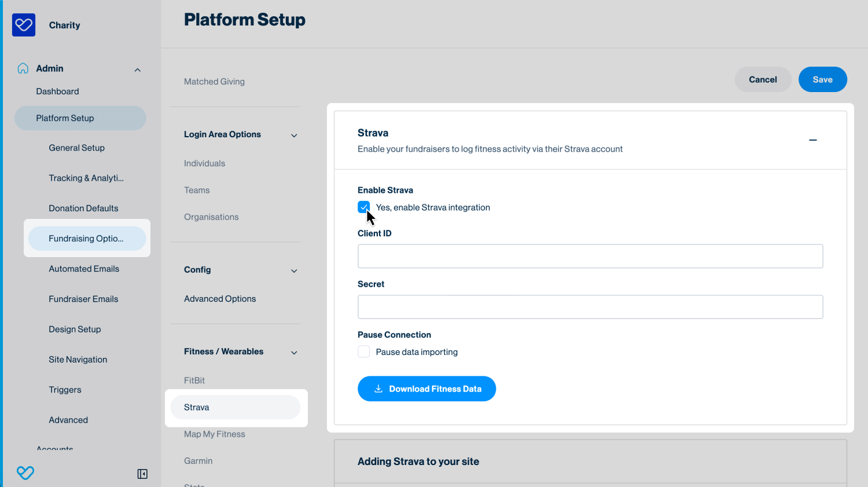Click the Charity organisation name
The width and height of the screenshot is (868, 487).
[x=64, y=25]
